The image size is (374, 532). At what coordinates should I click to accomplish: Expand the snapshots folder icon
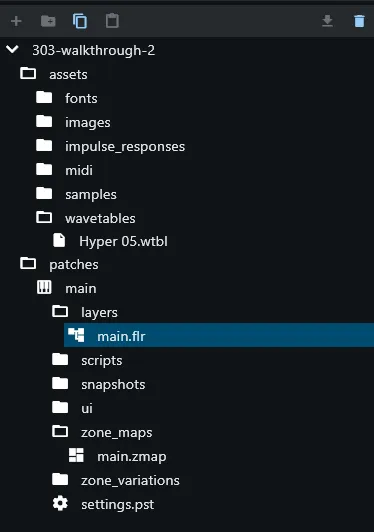60,383
